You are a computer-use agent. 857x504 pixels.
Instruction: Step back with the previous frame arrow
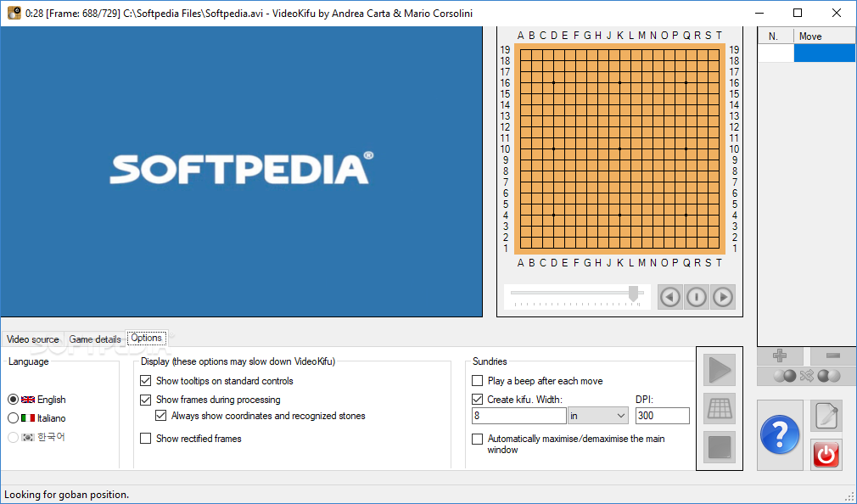tap(670, 297)
